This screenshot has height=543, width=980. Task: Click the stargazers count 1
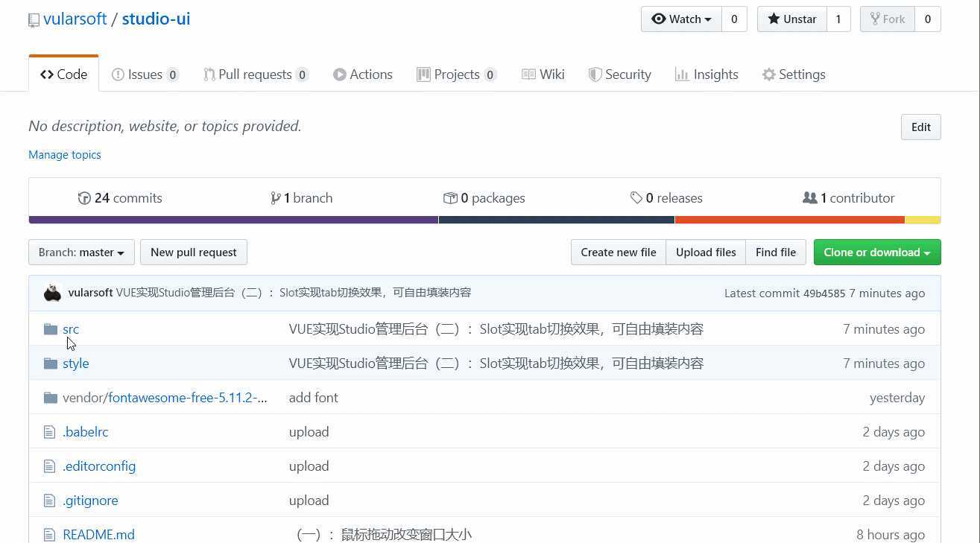coord(838,19)
